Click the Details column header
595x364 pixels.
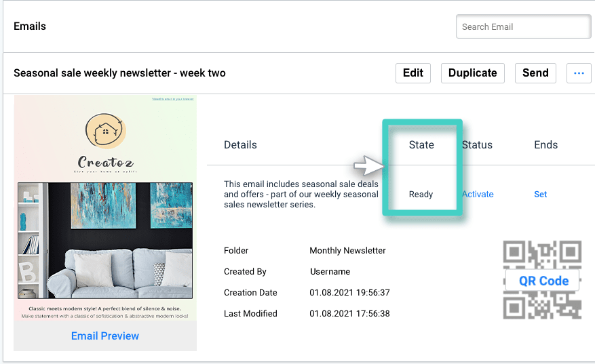[240, 144]
